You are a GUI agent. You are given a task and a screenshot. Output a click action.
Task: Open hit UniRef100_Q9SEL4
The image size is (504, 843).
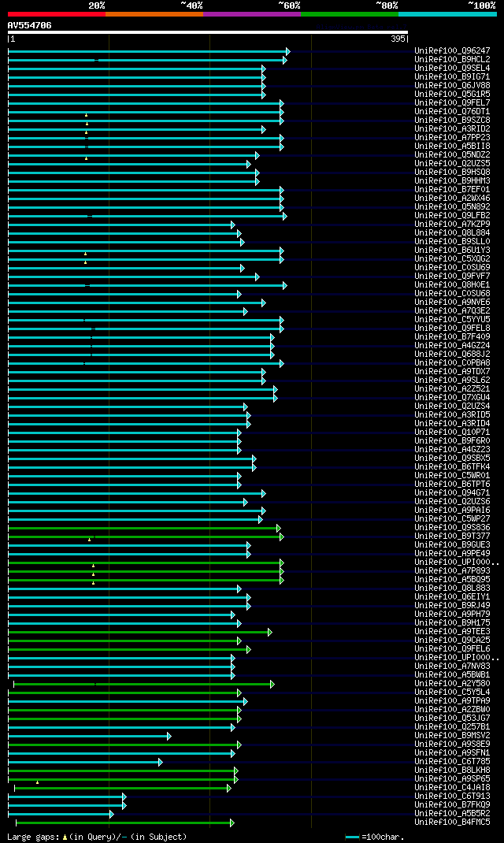[x=452, y=69]
